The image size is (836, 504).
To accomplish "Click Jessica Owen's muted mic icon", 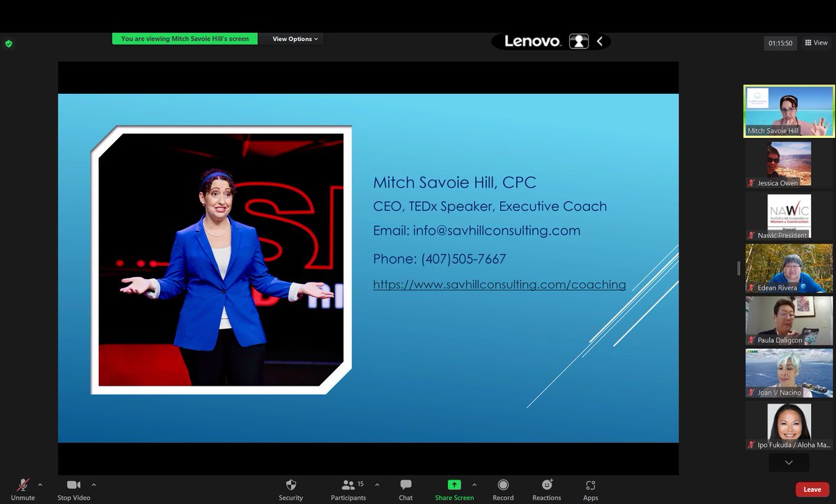I will pyautogui.click(x=752, y=183).
